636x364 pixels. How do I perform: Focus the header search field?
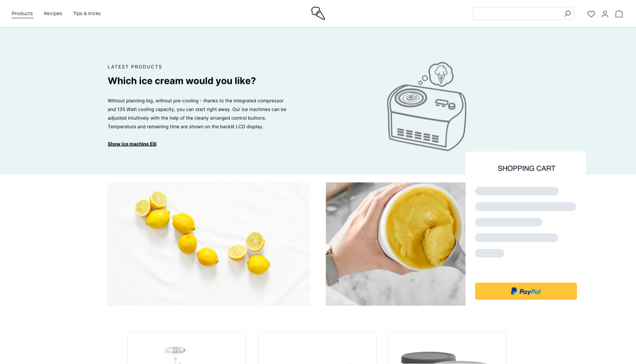point(523,14)
